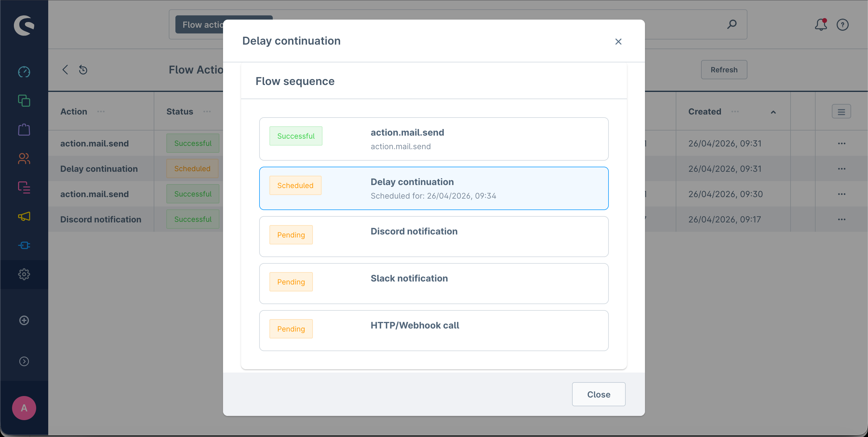
Task: Open Action column options dots
Action: point(101,112)
